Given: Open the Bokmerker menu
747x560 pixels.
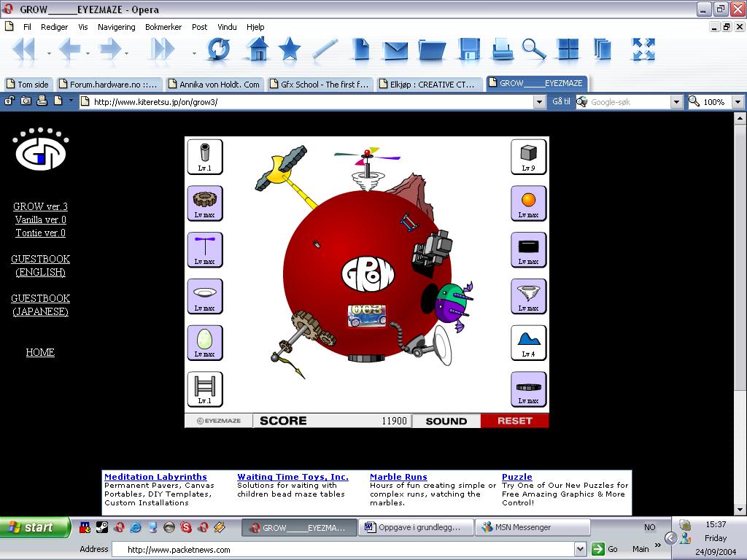Looking at the screenshot, I should click(x=163, y=27).
